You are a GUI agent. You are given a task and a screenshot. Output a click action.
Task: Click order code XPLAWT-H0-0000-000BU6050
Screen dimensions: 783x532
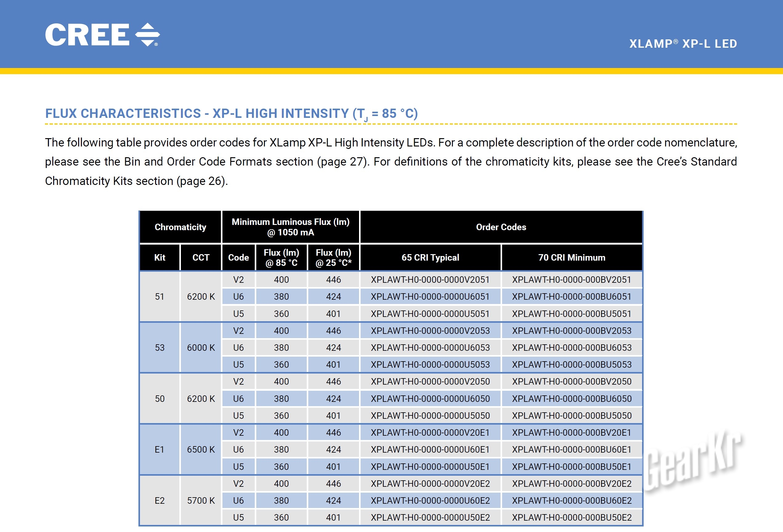pos(572,398)
